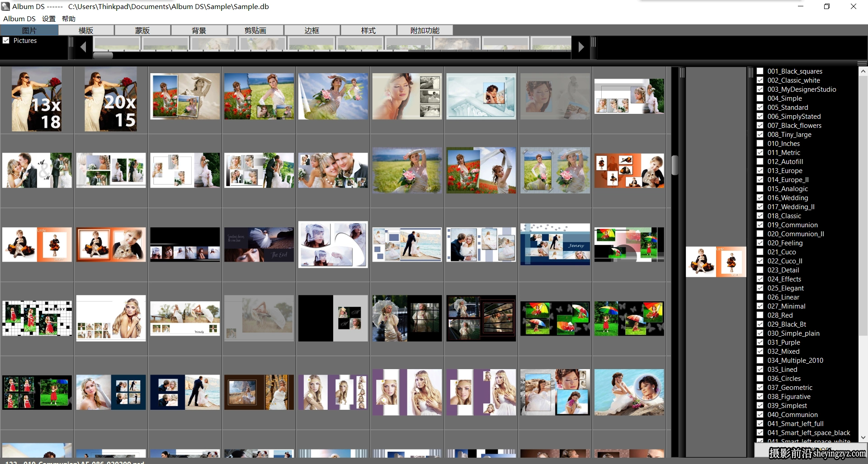The image size is (868, 464).
Task: Toggle the 010_Inches checkbox
Action: pos(760,143)
